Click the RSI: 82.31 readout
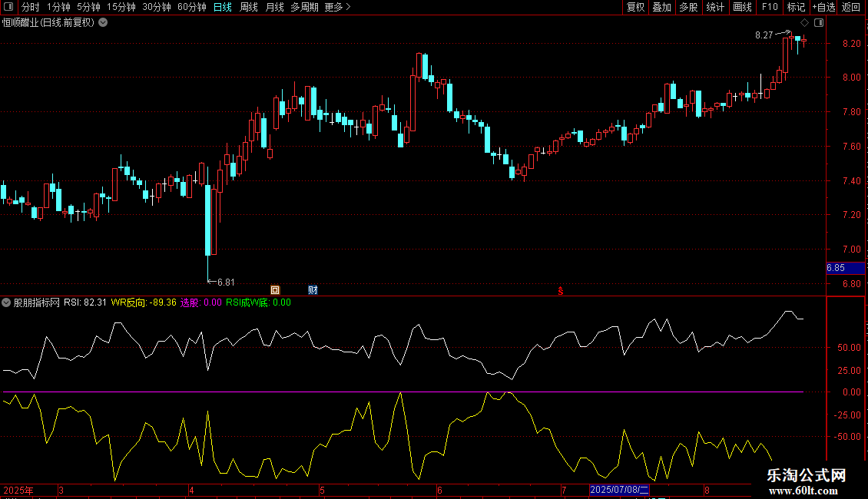Image resolution: width=868 pixels, height=499 pixels. [x=84, y=302]
